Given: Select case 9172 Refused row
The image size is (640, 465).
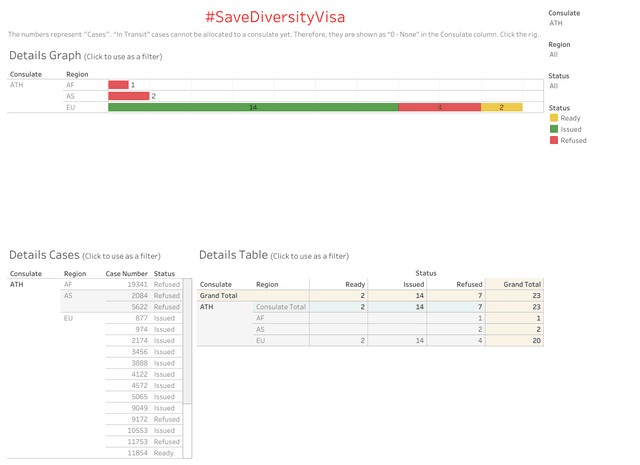Looking at the screenshot, I should (142, 419).
